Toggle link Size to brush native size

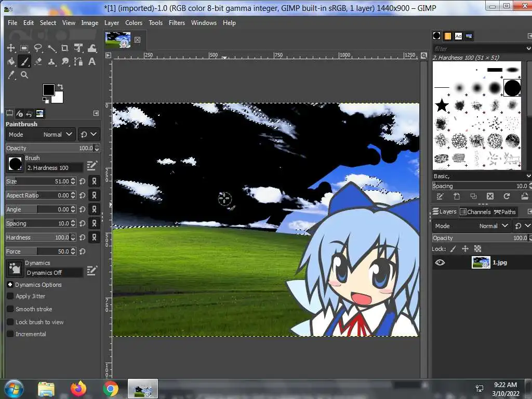[95, 181]
